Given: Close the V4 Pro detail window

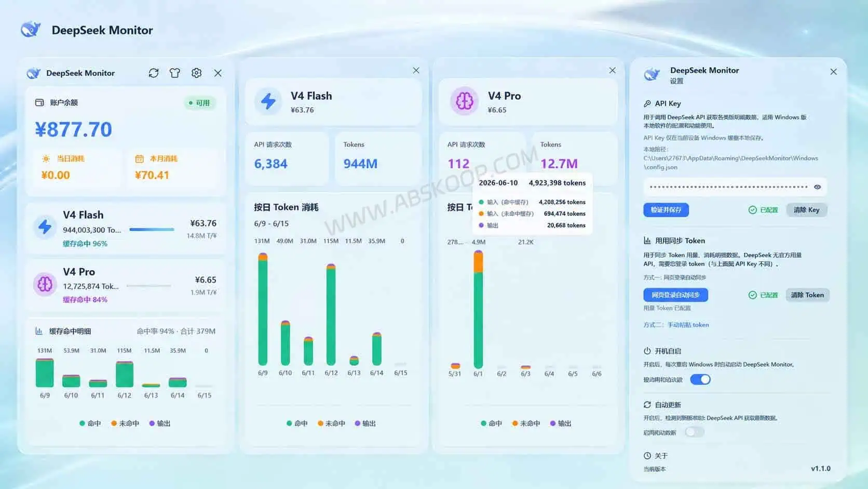Looking at the screenshot, I should pos(613,70).
